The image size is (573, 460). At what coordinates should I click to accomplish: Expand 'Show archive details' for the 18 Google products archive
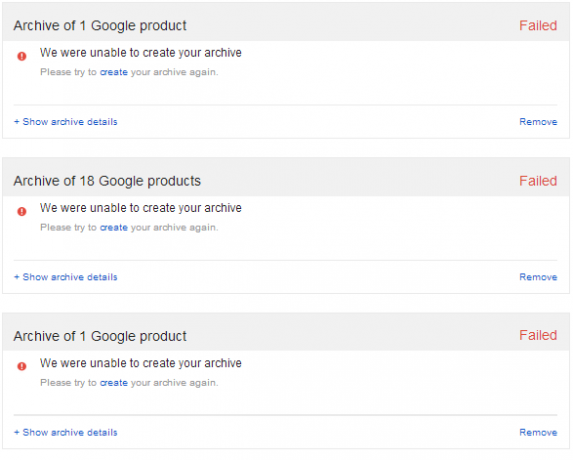pyautogui.click(x=66, y=277)
